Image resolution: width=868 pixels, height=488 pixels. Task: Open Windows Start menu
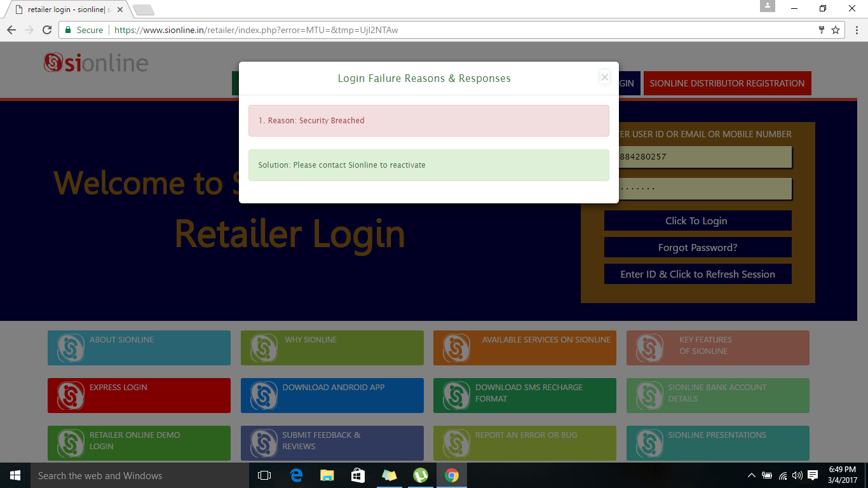15,475
